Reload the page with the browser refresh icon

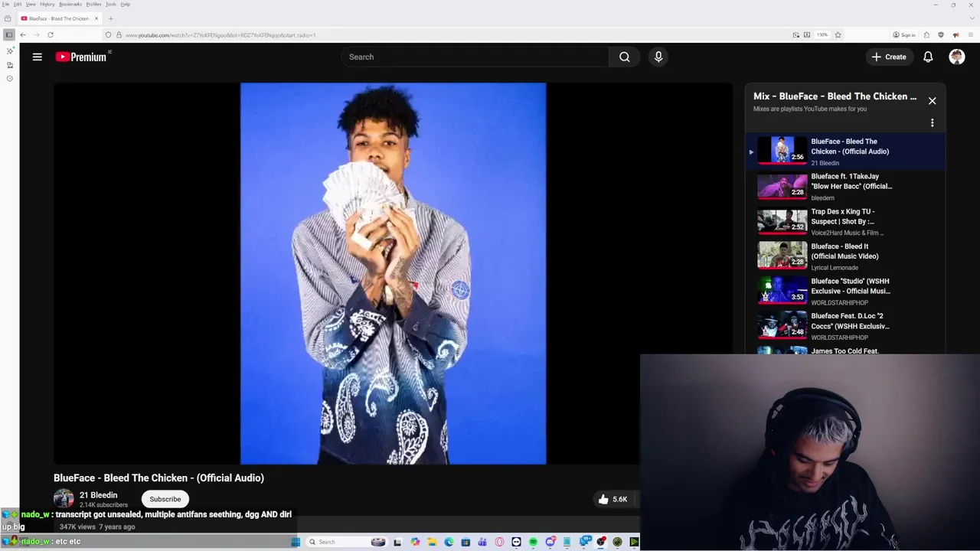pos(51,34)
